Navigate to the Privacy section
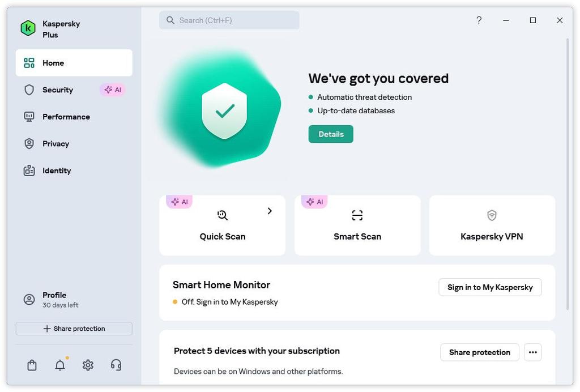Screen dimensions: 580x392 [74, 144]
